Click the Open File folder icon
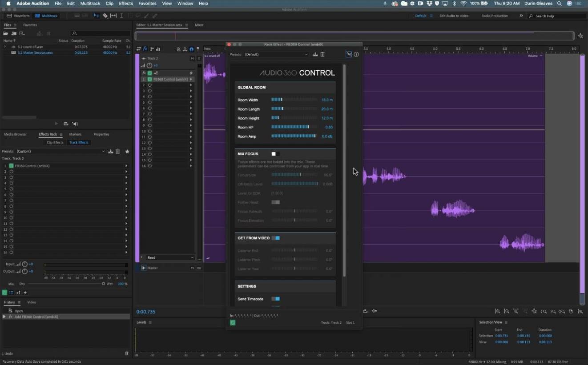The height and width of the screenshot is (365, 588). coord(6,33)
